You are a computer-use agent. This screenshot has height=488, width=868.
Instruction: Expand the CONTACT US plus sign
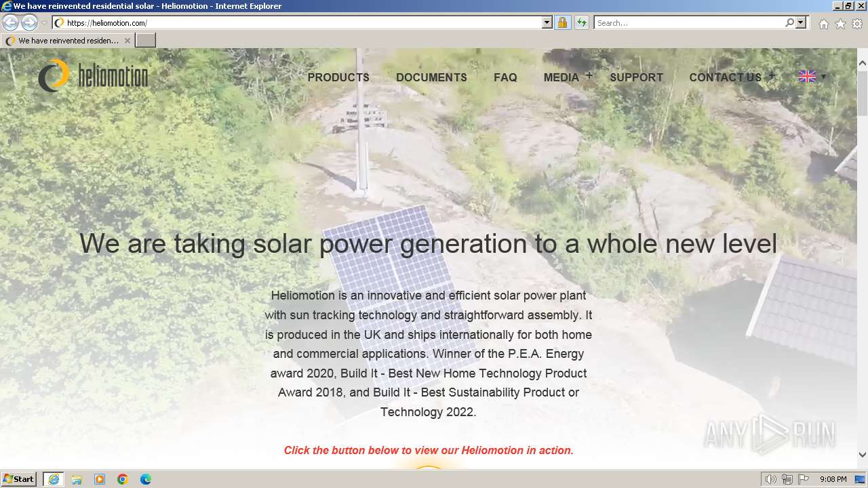point(771,76)
